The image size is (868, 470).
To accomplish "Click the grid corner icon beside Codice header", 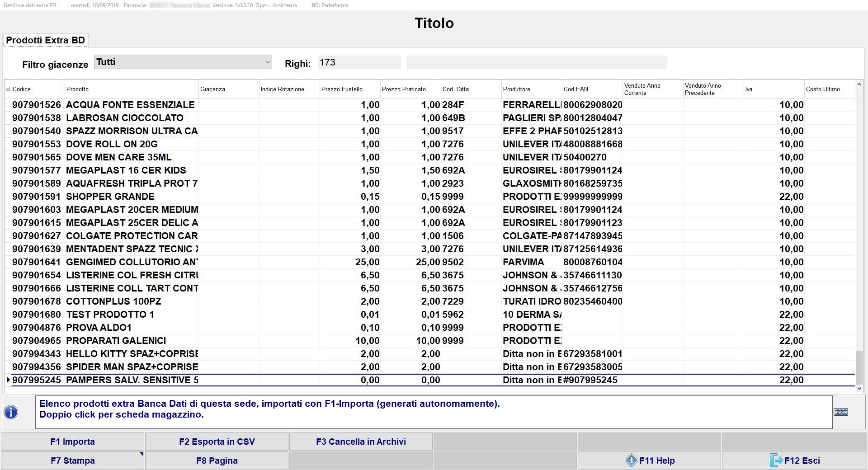I will coord(8,89).
